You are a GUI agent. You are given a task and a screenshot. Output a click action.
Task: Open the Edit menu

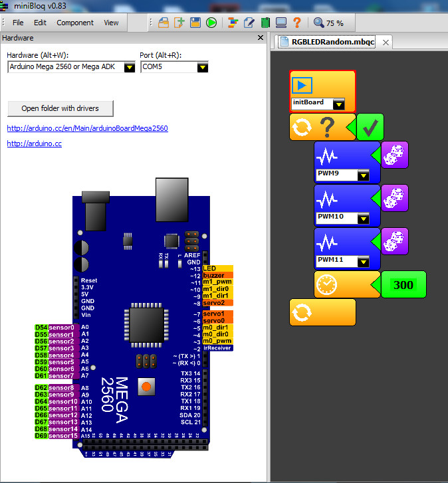point(40,23)
